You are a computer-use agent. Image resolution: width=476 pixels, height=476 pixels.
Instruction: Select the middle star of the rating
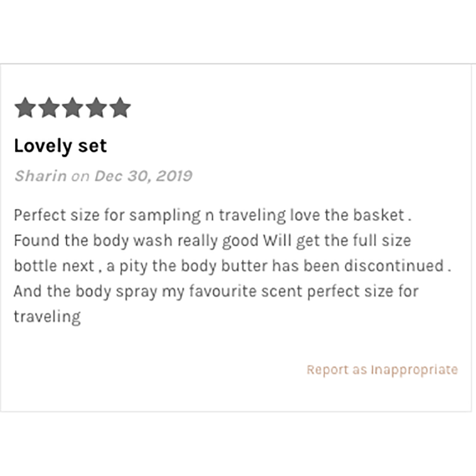pyautogui.click(x=72, y=108)
